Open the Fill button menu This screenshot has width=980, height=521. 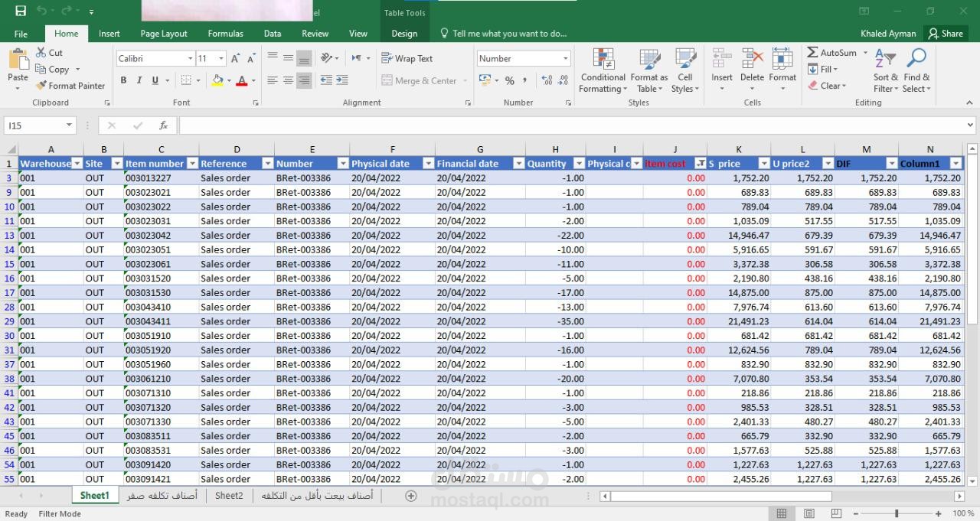point(823,69)
